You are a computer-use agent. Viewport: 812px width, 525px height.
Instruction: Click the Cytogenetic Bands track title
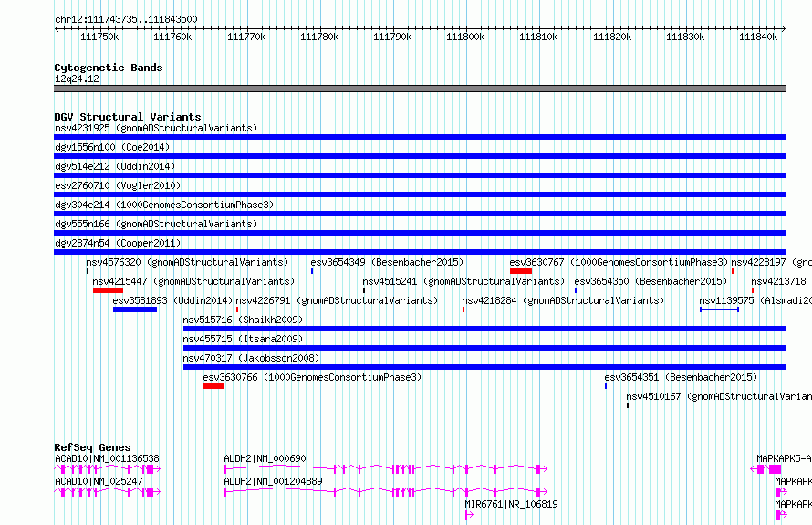click(x=109, y=68)
